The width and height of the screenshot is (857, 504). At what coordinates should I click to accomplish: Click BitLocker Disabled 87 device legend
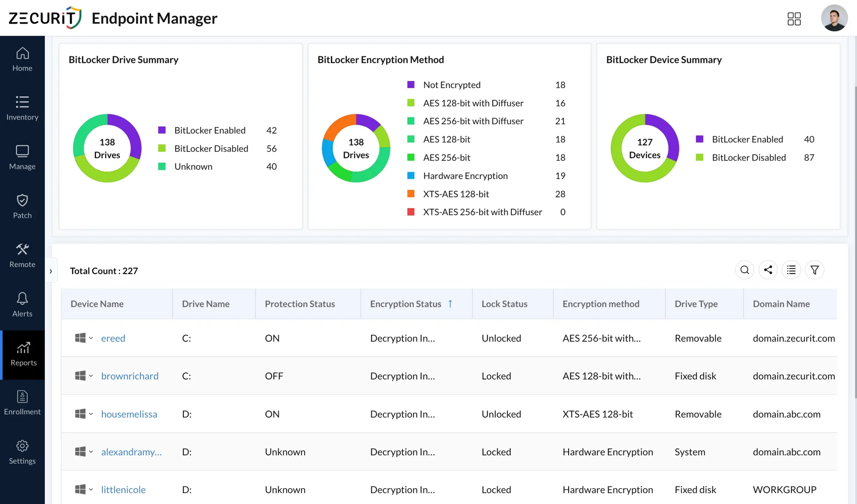click(755, 157)
